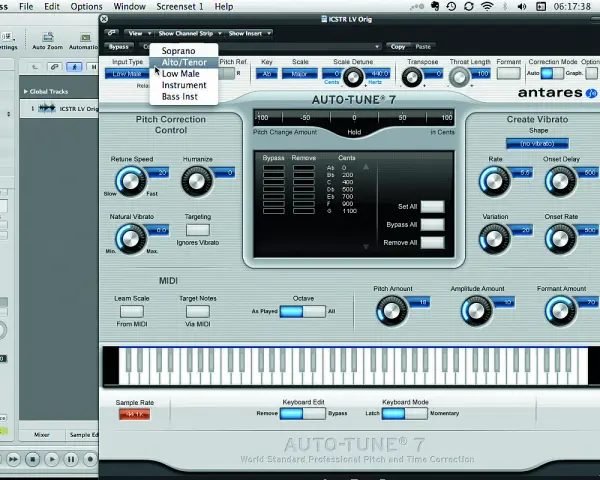
Task: Click the Auto Zoom toolbar icon
Action: coord(48,38)
